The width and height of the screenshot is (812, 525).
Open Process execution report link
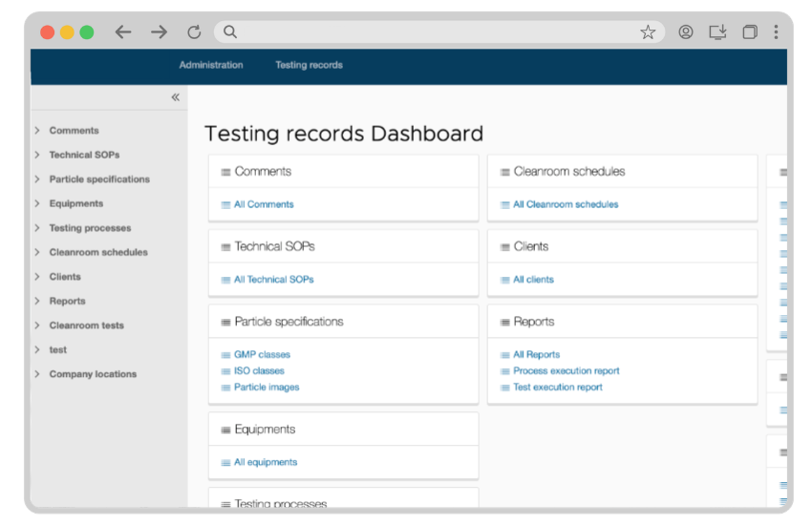[566, 371]
